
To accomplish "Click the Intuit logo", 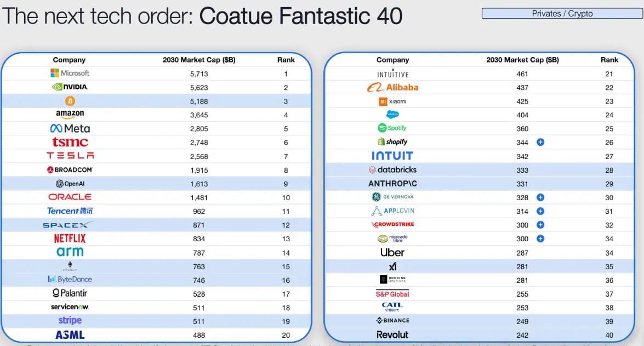I will point(392,156).
